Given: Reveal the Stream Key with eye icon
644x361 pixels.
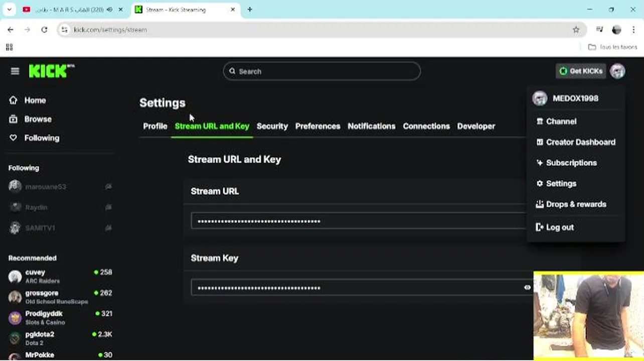Looking at the screenshot, I should coord(527,287).
